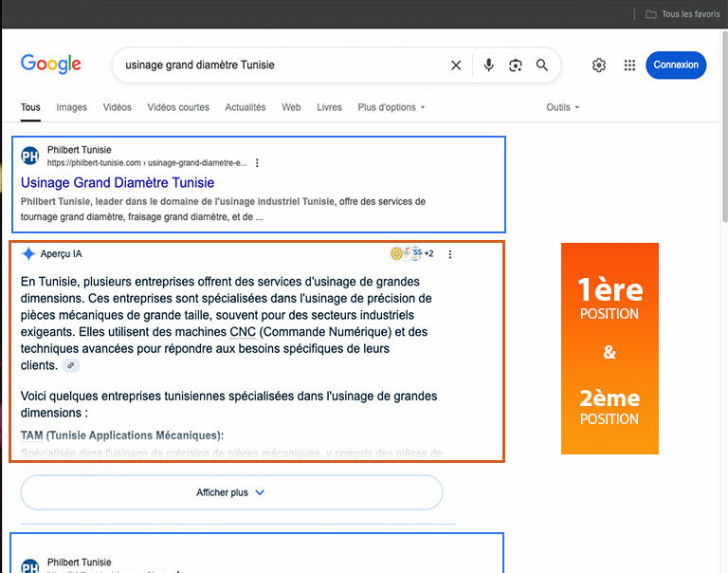Expand AI overview with Afficher plus
Image resolution: width=728 pixels, height=573 pixels.
click(231, 493)
